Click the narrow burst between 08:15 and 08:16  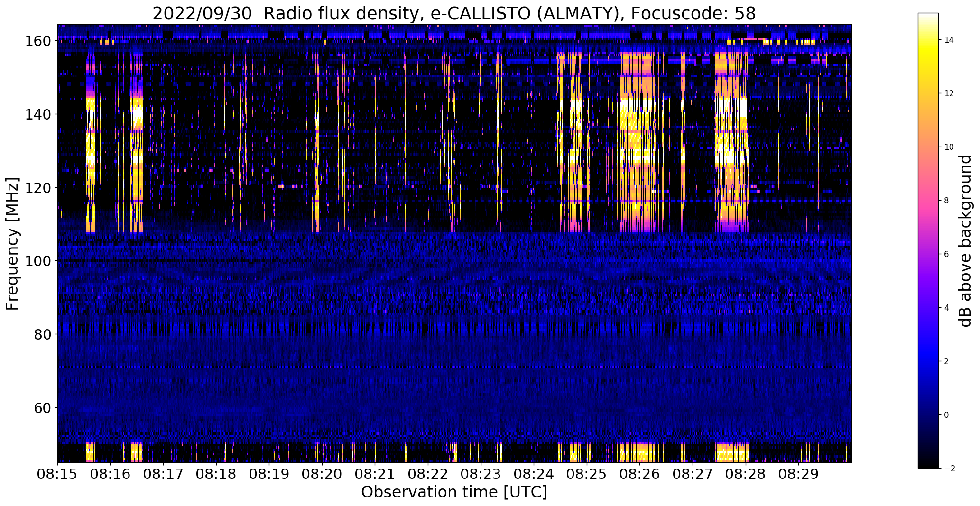coord(90,142)
